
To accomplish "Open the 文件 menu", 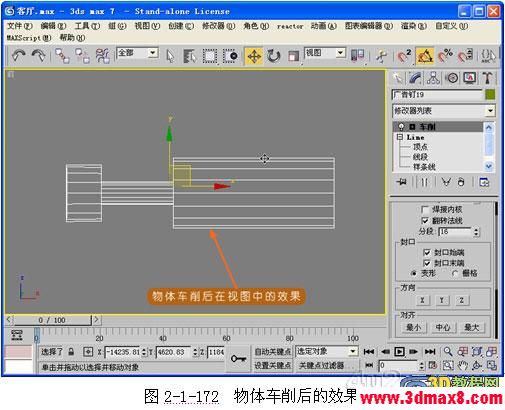I will (x=20, y=26).
